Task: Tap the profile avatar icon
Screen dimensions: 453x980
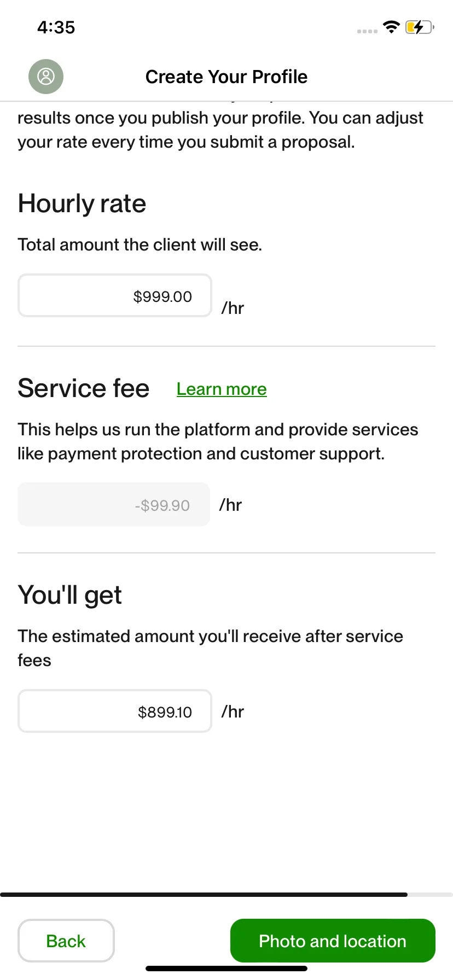Action: pos(46,77)
